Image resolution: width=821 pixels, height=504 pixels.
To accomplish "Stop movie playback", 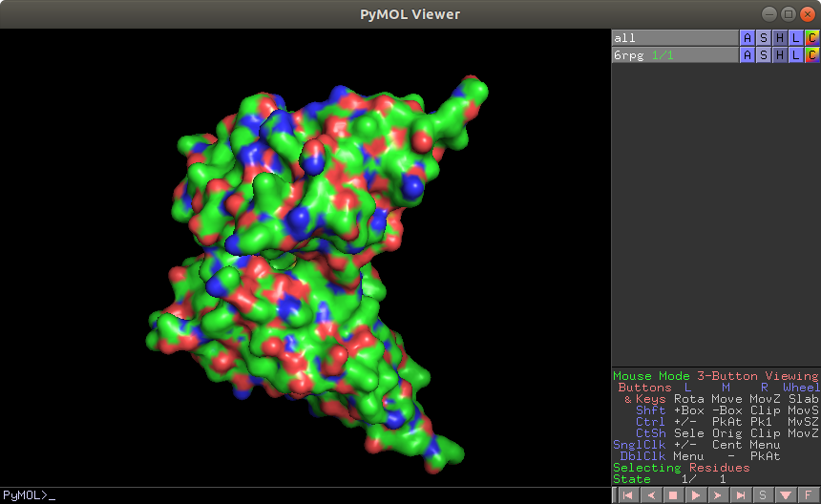I will (673, 495).
